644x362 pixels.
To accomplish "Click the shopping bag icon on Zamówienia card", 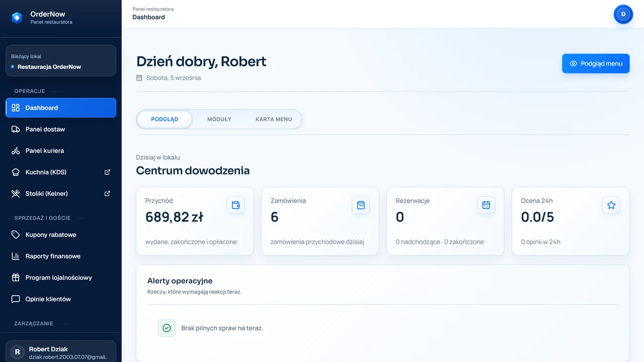I will [x=361, y=205].
